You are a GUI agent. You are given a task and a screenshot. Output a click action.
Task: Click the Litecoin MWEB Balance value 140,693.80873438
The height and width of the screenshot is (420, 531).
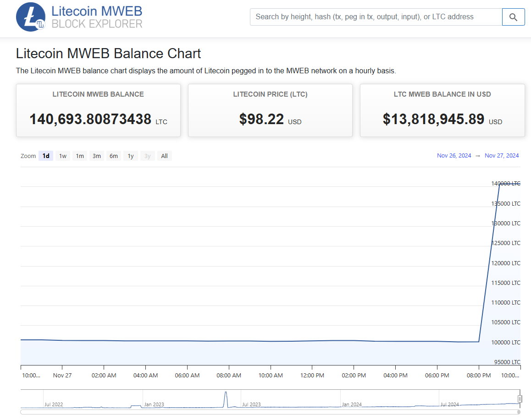click(90, 119)
